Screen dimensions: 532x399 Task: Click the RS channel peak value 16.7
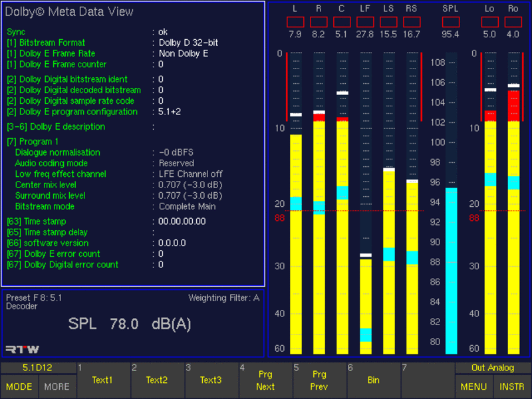coord(412,35)
